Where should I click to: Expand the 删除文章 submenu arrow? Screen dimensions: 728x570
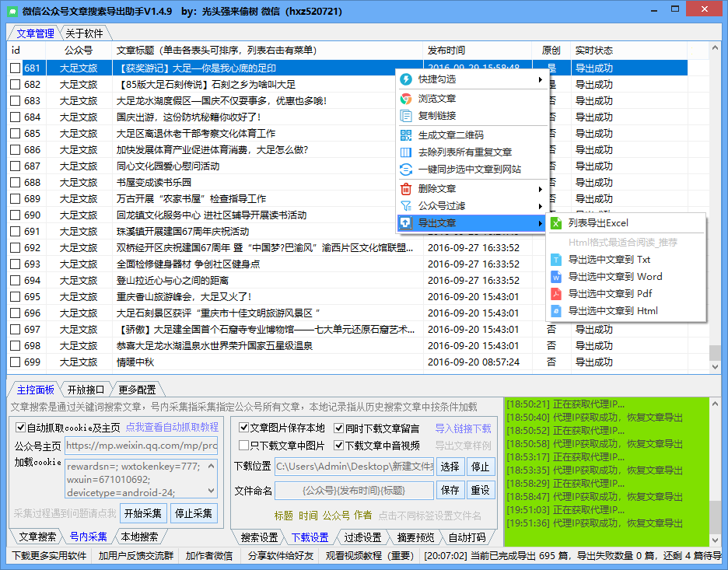(541, 189)
